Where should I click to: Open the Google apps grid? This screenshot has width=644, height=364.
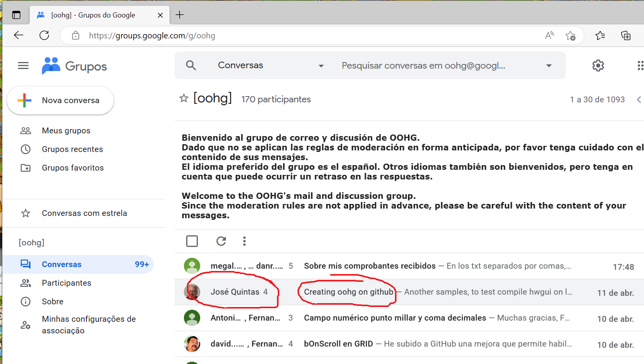coord(640,66)
